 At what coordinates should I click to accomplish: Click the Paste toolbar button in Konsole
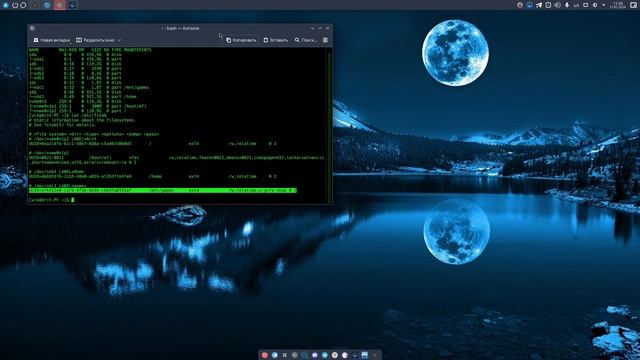pos(276,40)
